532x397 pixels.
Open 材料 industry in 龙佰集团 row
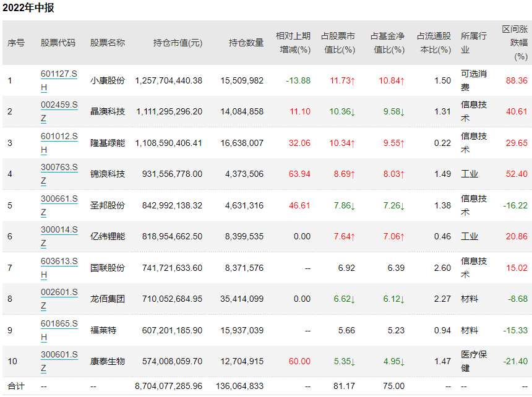point(470,299)
